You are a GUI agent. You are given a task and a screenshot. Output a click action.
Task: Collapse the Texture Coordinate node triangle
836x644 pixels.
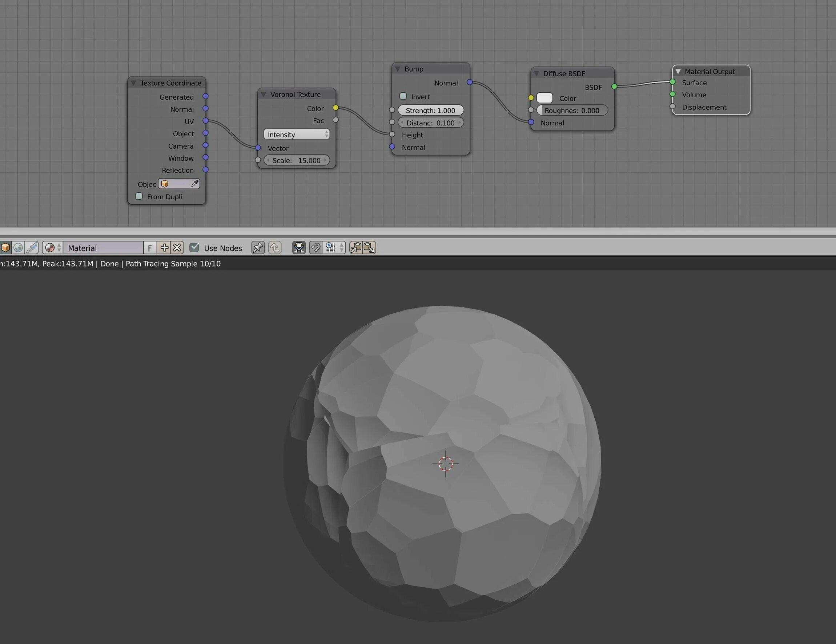pyautogui.click(x=134, y=83)
